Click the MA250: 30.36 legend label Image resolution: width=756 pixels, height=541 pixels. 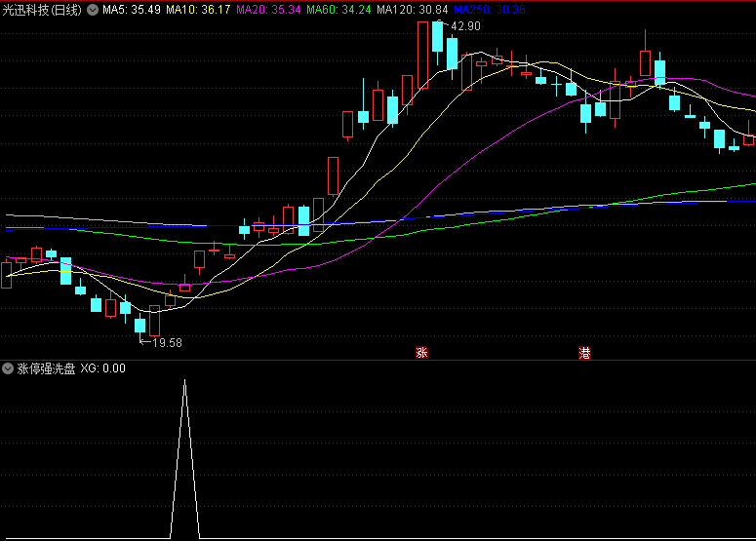click(x=490, y=10)
